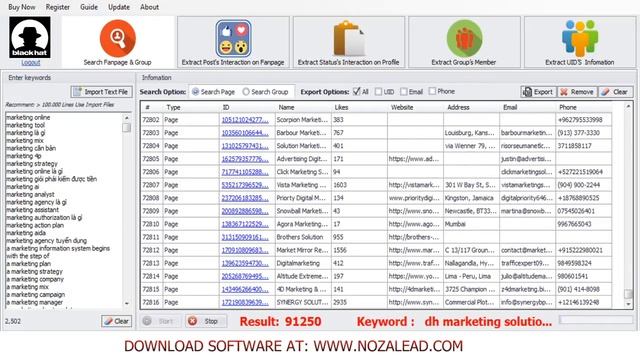
Task: Open Extract Status's Interaction on Profile
Action: [x=349, y=42]
